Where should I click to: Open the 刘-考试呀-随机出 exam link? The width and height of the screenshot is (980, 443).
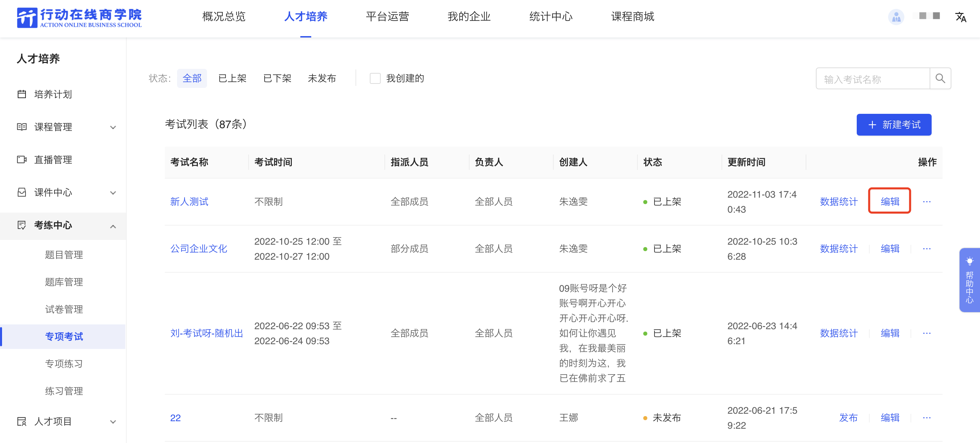207,333
